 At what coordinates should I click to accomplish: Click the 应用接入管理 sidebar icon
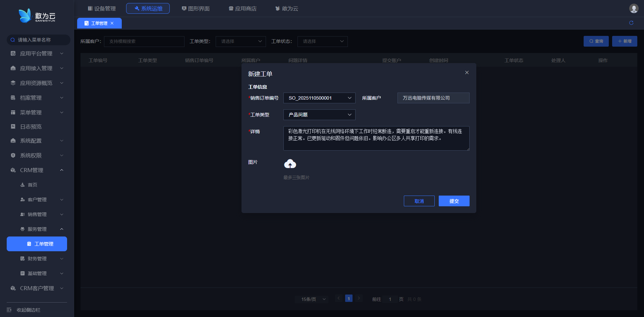point(13,68)
